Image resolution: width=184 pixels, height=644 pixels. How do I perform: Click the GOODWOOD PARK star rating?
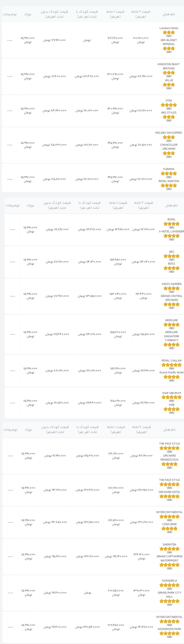click(170, 633)
